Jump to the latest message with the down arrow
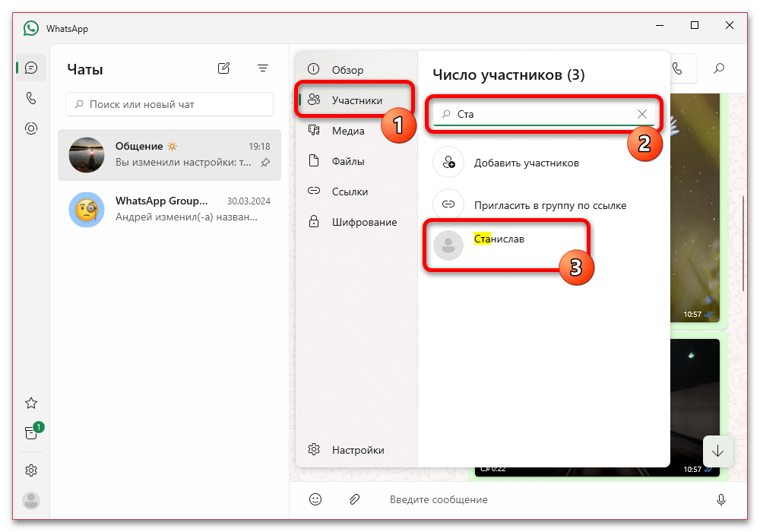 (718, 451)
